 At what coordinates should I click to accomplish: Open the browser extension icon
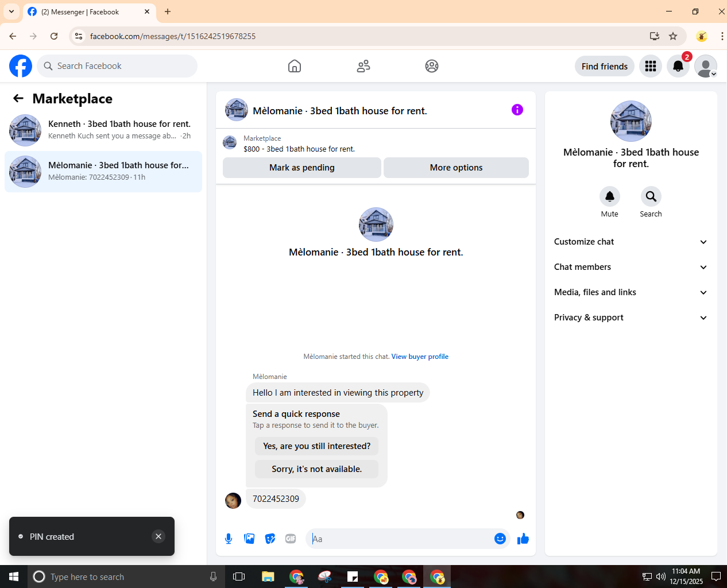point(701,36)
